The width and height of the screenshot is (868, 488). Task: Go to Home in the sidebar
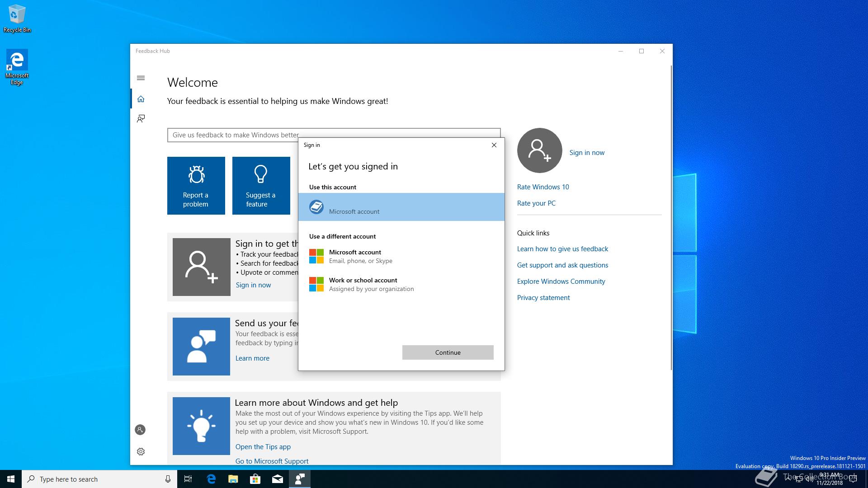point(141,99)
